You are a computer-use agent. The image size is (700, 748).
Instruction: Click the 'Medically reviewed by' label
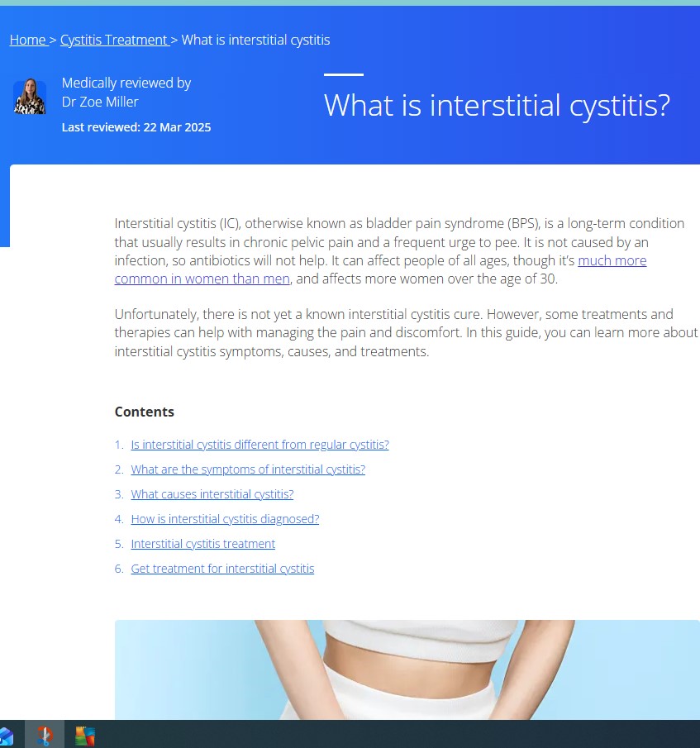[126, 83]
